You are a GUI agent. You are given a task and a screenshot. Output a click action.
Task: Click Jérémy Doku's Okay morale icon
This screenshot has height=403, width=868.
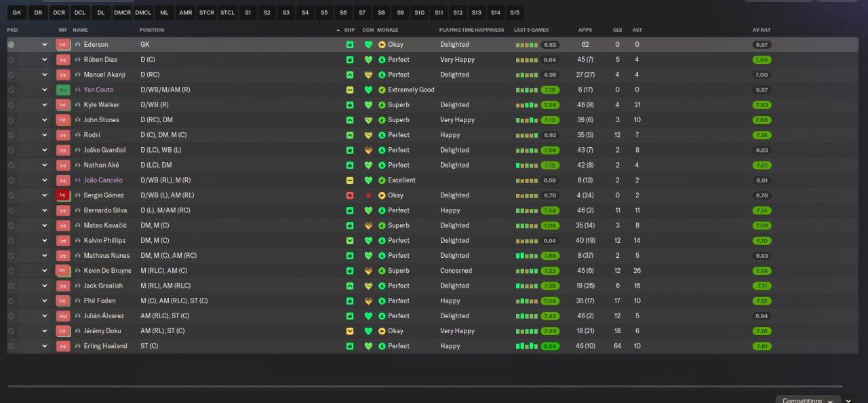tap(382, 331)
